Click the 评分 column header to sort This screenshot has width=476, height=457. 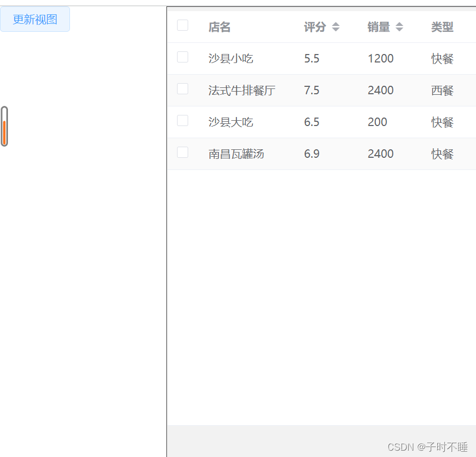(x=314, y=26)
